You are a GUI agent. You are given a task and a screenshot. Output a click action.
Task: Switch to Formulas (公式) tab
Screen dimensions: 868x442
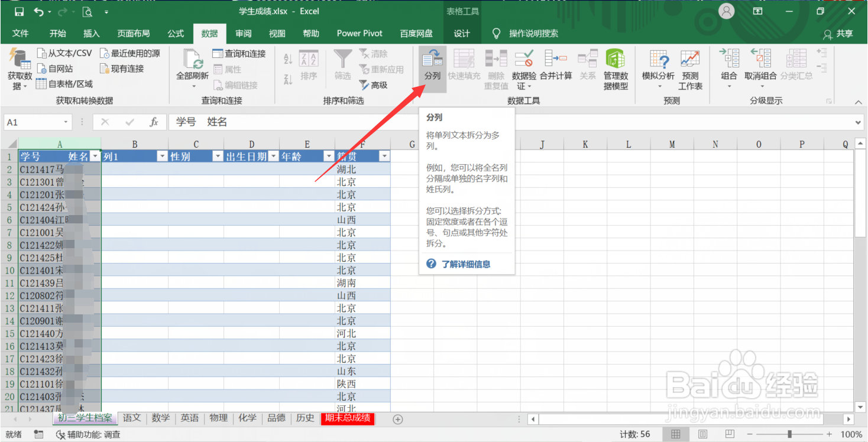176,34
